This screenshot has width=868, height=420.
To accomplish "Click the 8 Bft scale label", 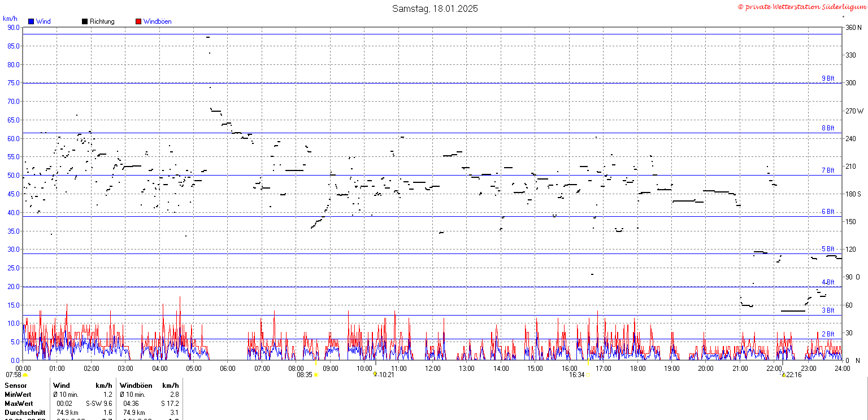I will pos(828,128).
